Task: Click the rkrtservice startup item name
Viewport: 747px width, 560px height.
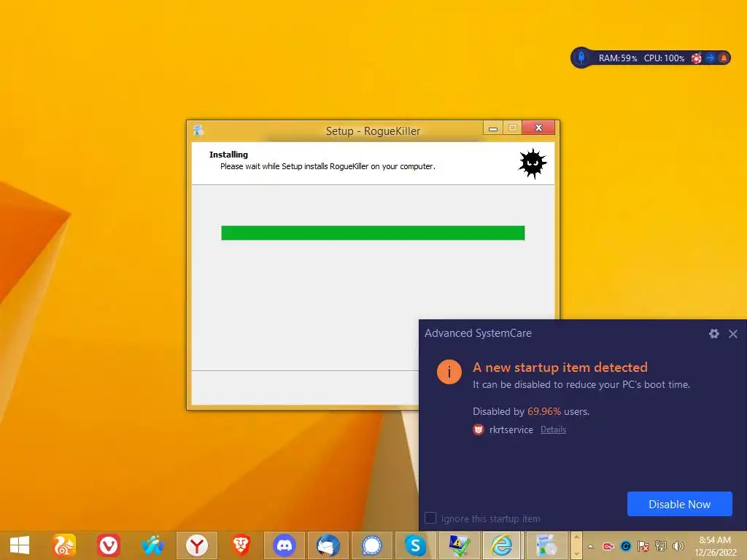Action: pos(511,429)
